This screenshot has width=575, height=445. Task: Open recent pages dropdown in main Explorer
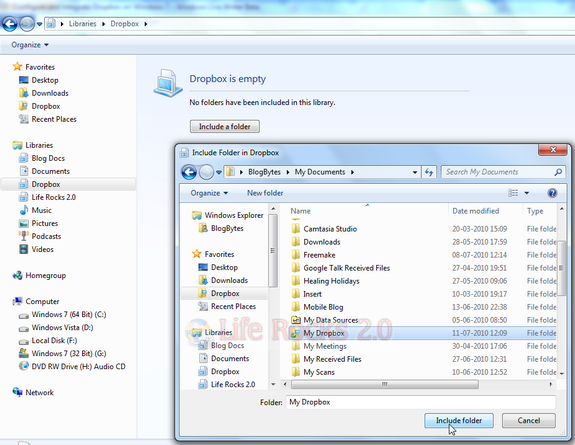tap(39, 24)
